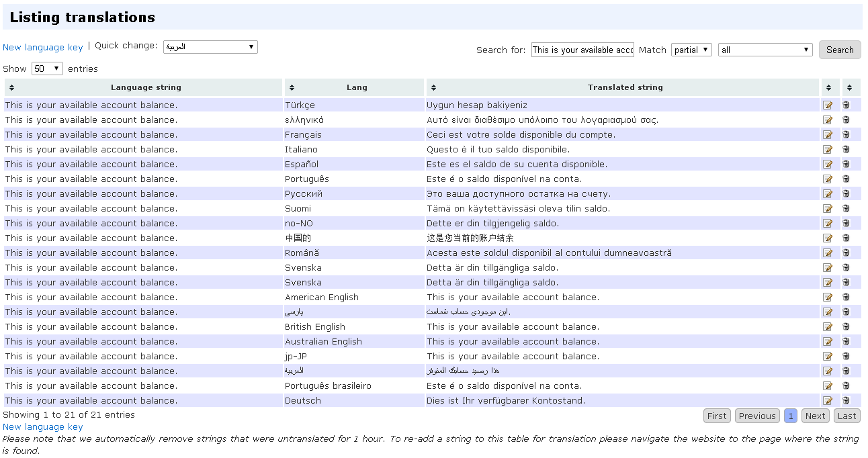Click the Deutsch language cell
The height and width of the screenshot is (458, 868).
pyautogui.click(x=303, y=401)
